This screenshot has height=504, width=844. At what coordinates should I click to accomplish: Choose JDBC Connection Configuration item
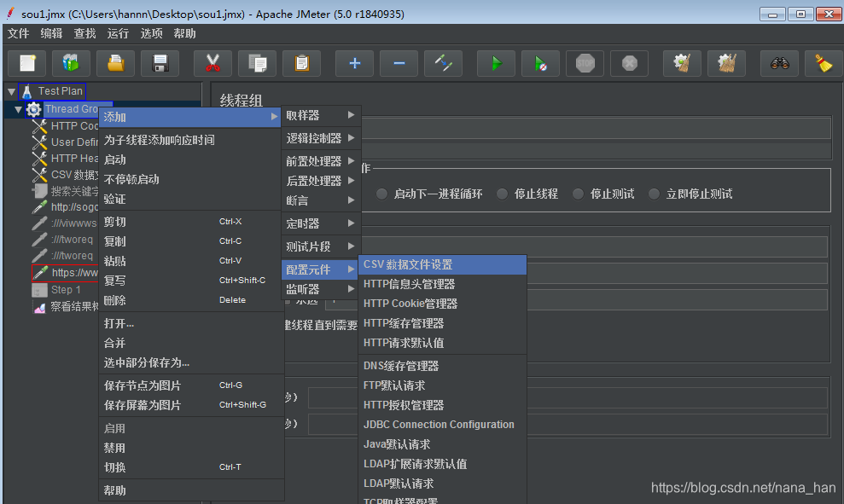click(x=442, y=425)
